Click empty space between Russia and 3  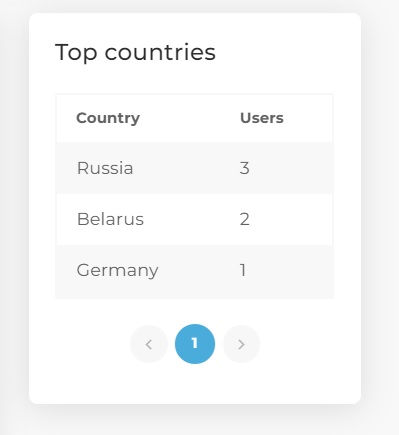point(187,168)
